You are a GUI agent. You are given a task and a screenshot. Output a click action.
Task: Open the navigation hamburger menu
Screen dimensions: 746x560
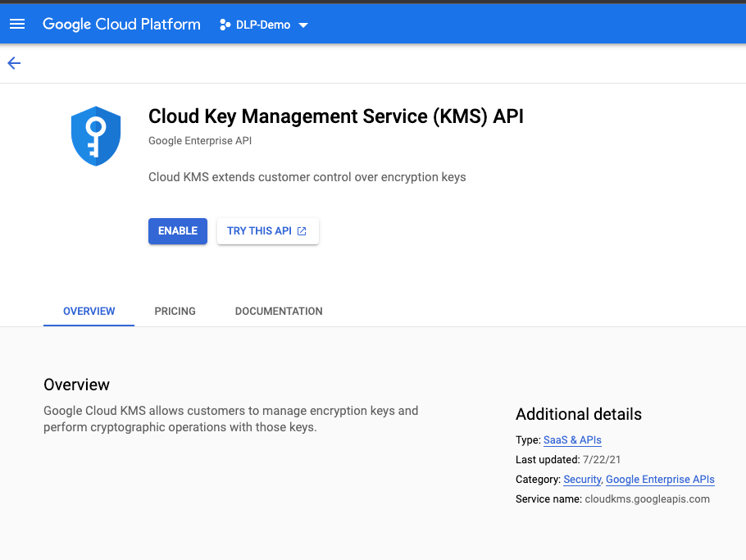pyautogui.click(x=16, y=24)
